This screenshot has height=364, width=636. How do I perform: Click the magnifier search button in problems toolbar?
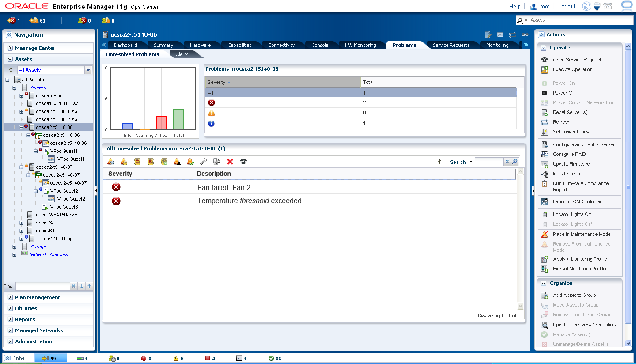click(515, 162)
